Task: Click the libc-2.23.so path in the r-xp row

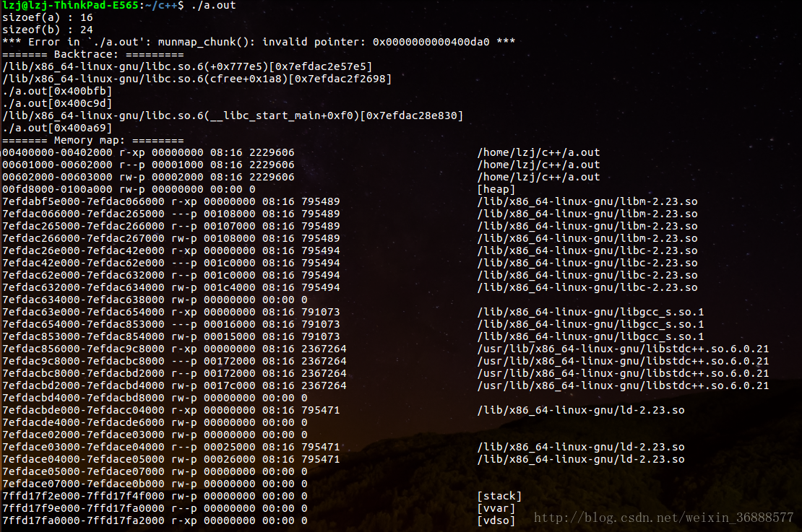Action: 587,251
